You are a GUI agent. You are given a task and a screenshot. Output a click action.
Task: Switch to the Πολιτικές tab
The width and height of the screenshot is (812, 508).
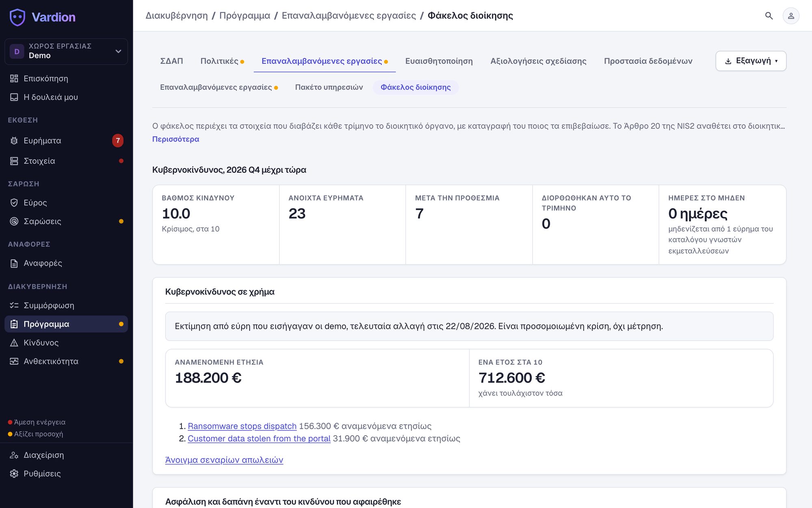click(x=222, y=61)
